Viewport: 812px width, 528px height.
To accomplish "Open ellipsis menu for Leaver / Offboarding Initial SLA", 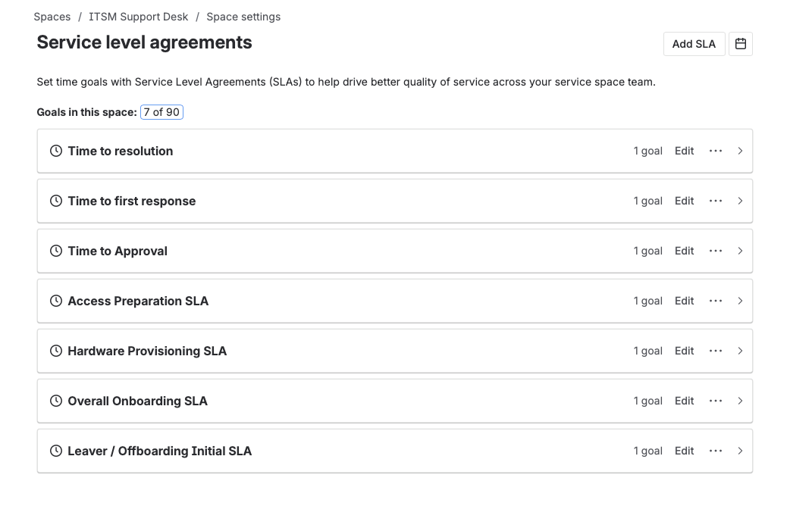I will (716, 451).
